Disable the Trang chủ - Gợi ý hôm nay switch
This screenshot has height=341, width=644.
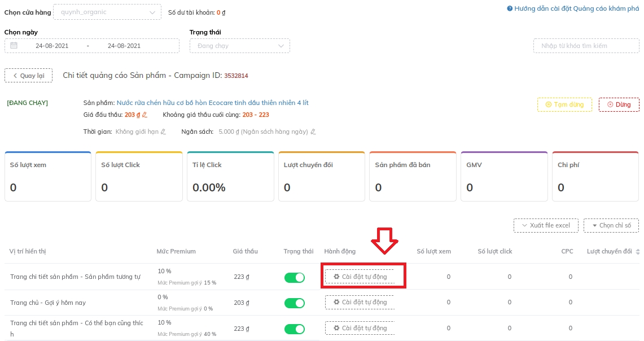tap(295, 303)
